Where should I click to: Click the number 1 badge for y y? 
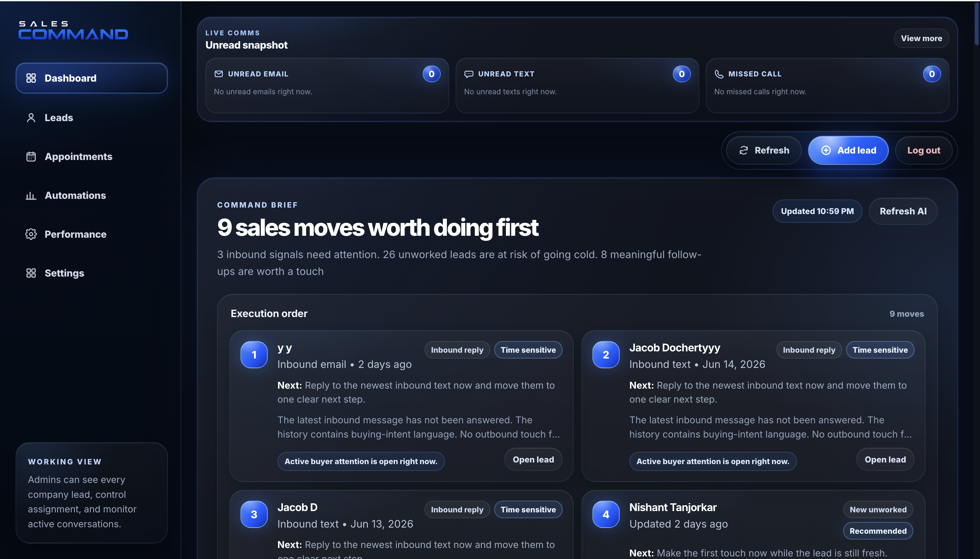point(254,355)
